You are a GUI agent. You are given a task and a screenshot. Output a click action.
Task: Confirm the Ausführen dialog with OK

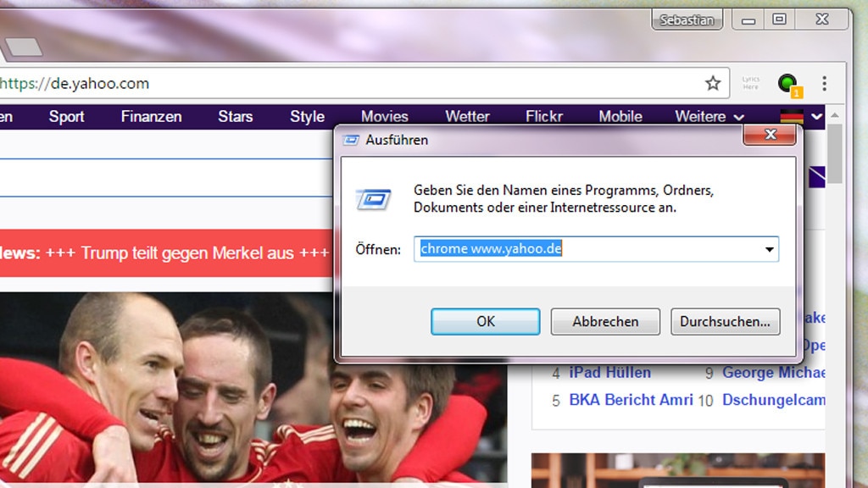486,321
